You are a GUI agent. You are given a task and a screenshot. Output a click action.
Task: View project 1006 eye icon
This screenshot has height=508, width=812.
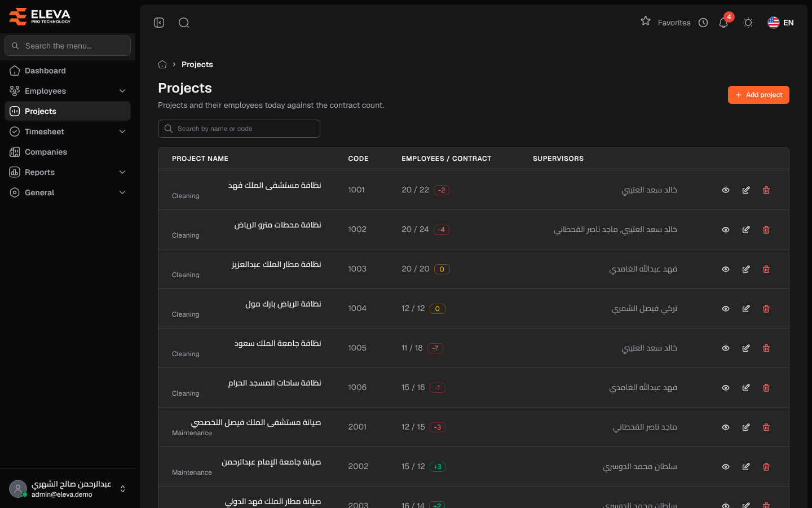point(726,388)
